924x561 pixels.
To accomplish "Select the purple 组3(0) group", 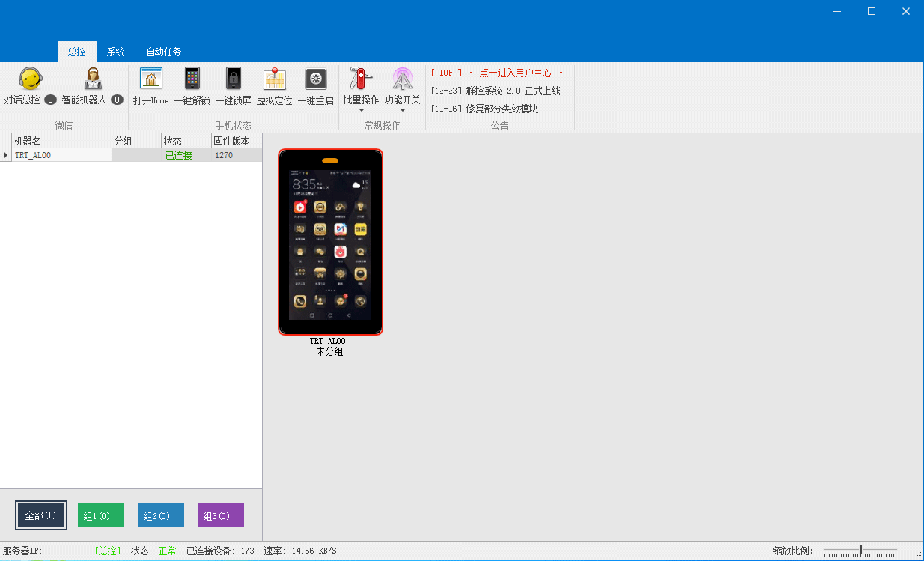I will coord(220,515).
